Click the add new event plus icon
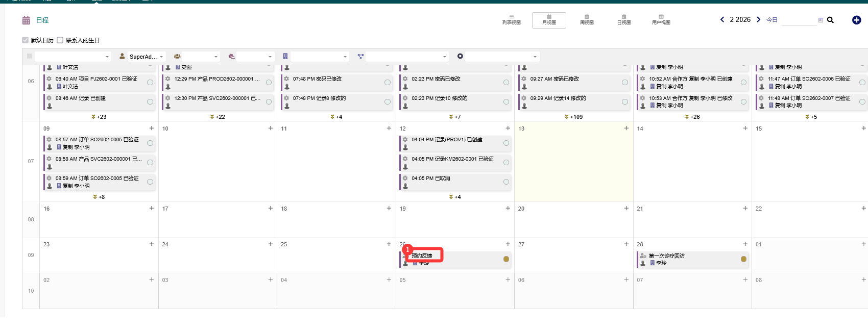This screenshot has height=333, width=868. point(856,20)
